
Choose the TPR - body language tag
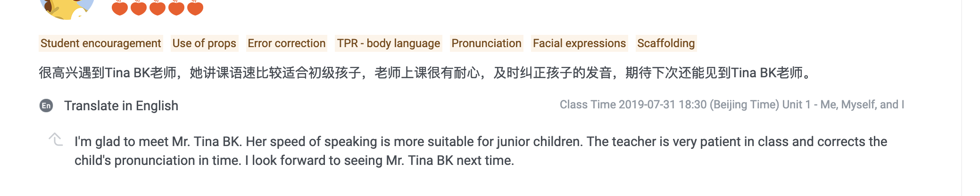[388, 43]
